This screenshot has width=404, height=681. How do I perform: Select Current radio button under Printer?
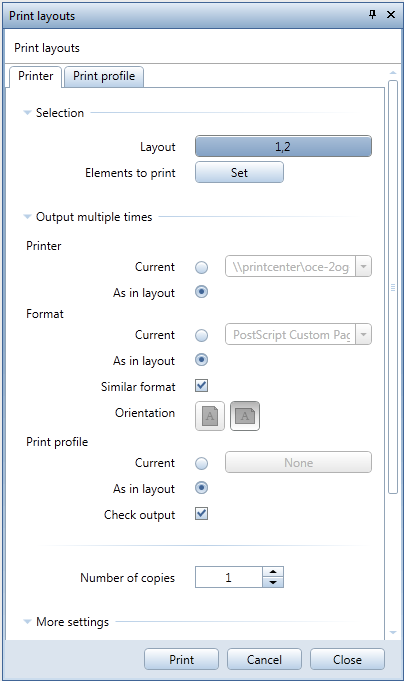202,267
